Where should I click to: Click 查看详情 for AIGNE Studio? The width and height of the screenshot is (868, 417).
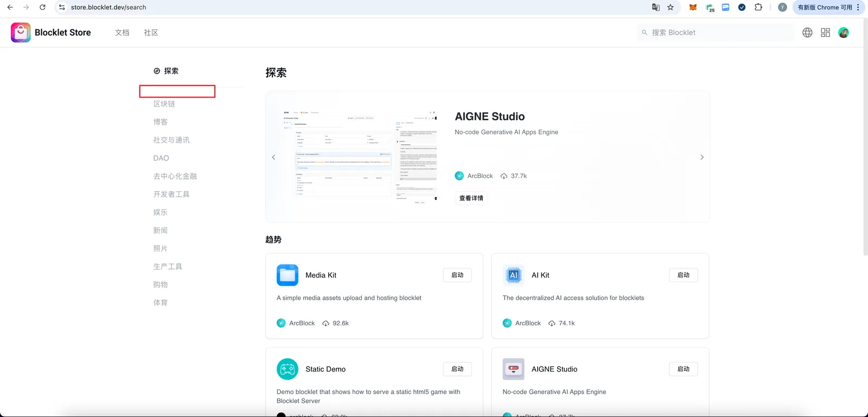471,198
